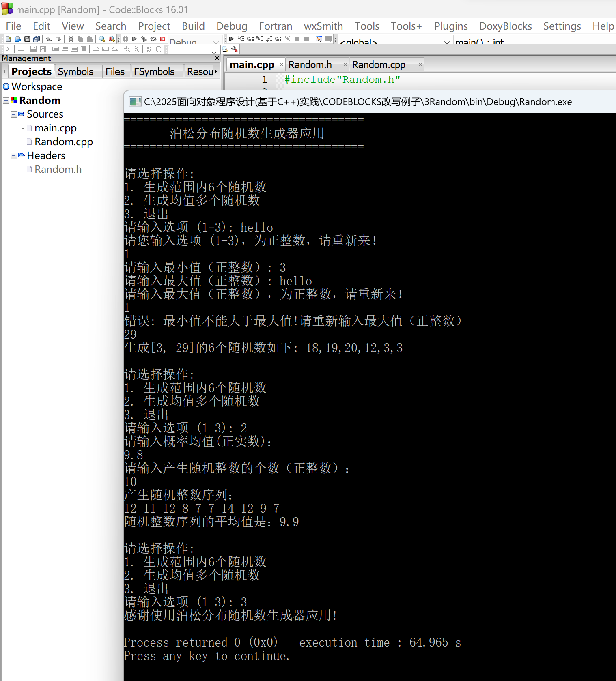Click the red Abort build icon

(163, 39)
